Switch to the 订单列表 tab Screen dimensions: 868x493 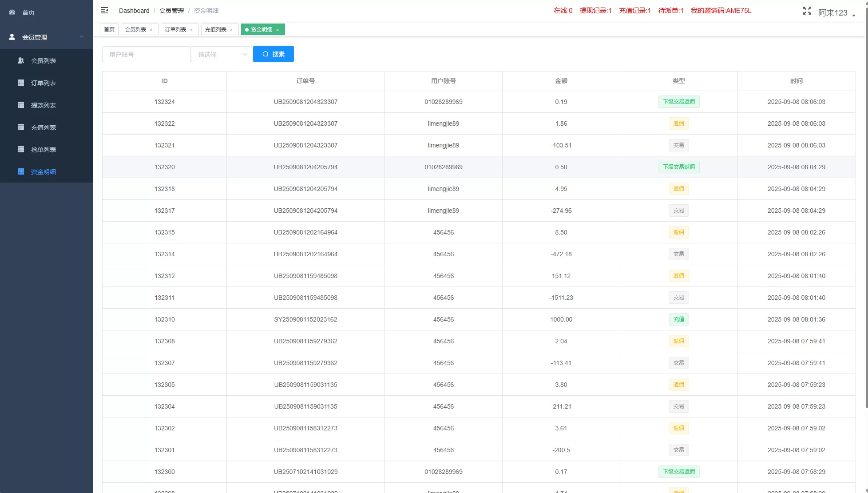pyautogui.click(x=175, y=30)
